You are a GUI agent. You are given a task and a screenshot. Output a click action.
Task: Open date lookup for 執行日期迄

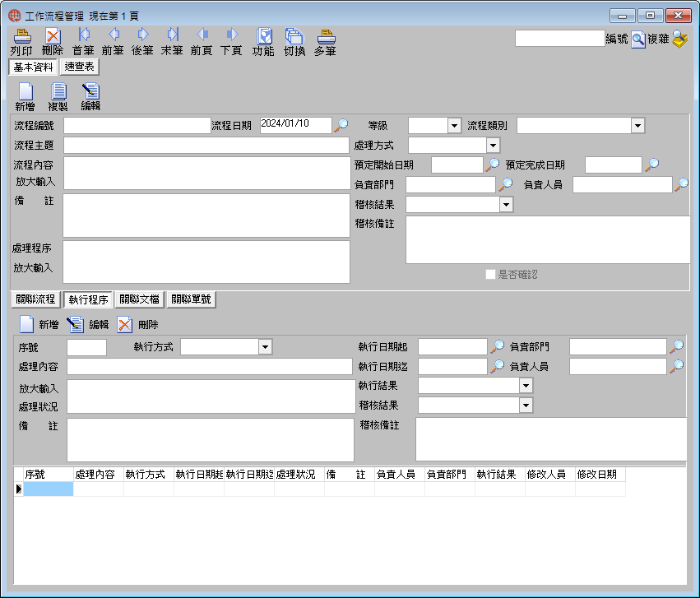(498, 366)
